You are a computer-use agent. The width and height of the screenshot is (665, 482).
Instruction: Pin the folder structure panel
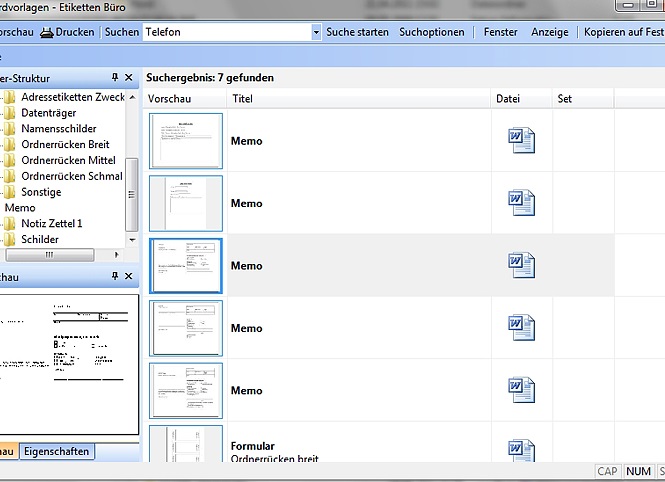(114, 77)
